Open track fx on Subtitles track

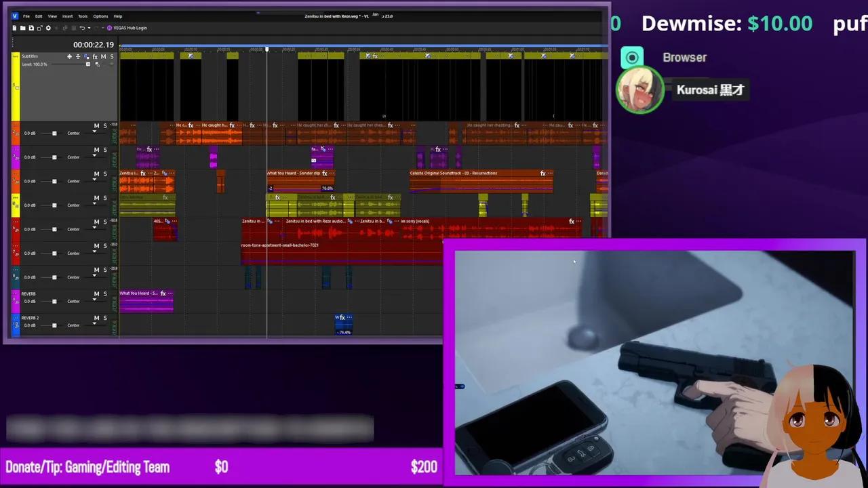coord(95,56)
